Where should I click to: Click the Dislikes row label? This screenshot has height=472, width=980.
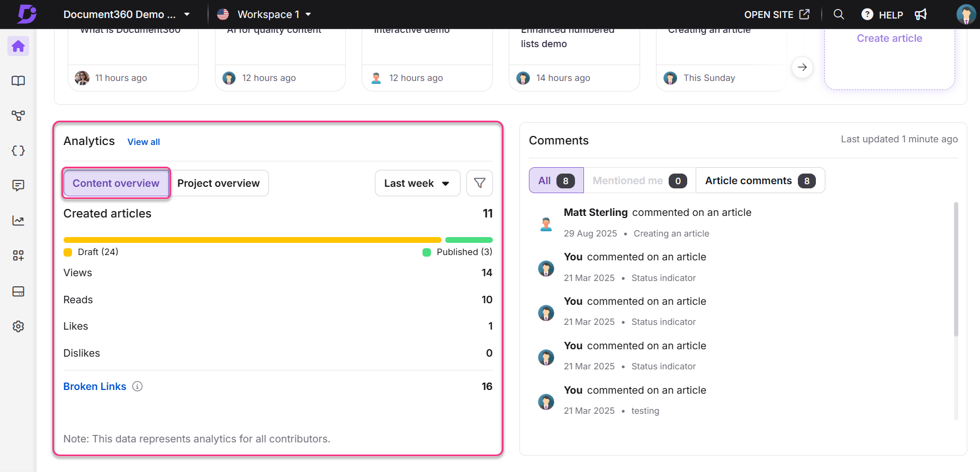click(82, 353)
